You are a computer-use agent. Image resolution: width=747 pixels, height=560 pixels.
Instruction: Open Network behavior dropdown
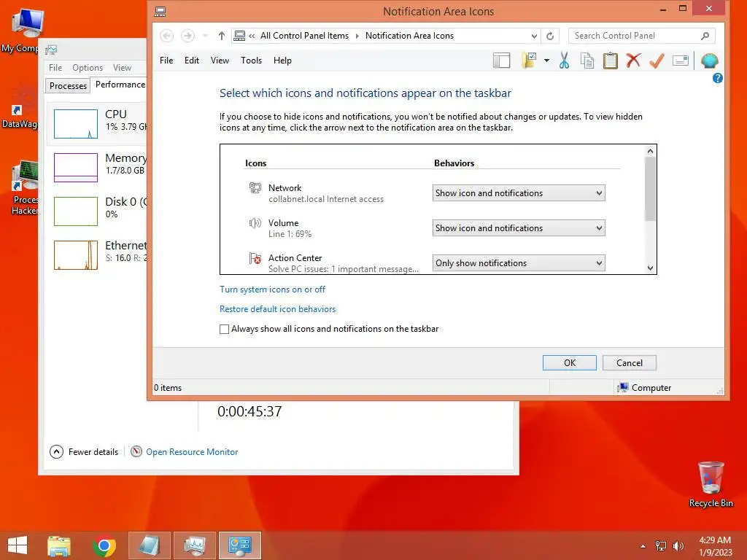(x=519, y=192)
